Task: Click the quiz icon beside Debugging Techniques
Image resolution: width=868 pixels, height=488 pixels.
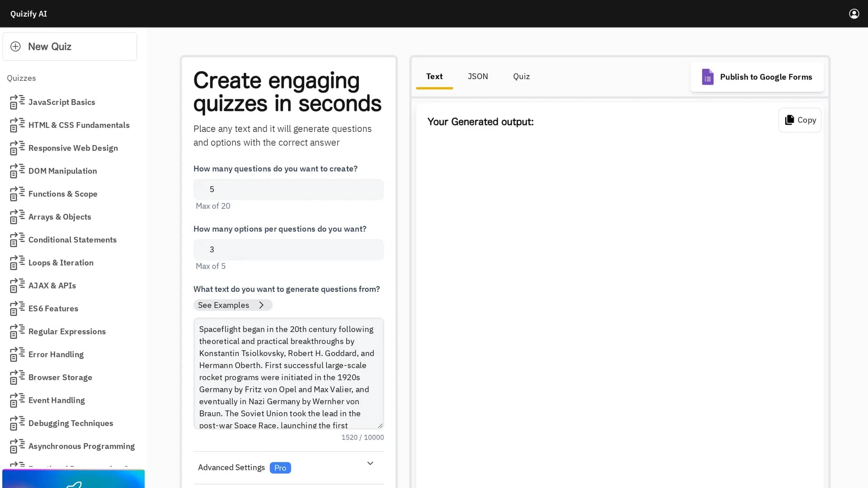Action: click(17, 423)
